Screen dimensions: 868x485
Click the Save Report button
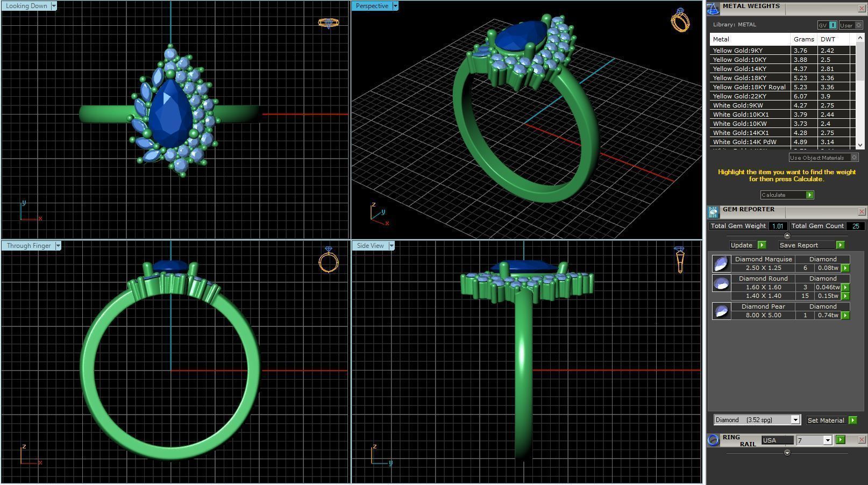[806, 245]
